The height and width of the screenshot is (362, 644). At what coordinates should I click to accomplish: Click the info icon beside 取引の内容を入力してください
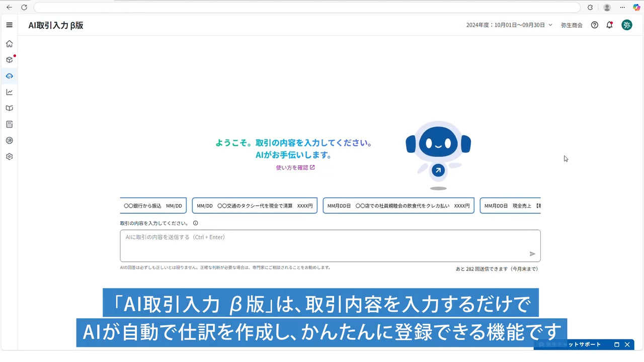click(196, 223)
